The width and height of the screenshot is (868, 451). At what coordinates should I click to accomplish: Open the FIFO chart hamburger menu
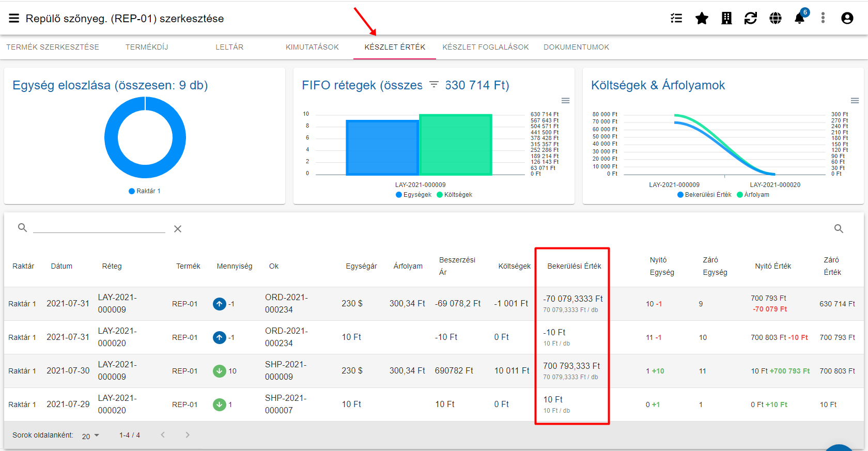566,101
